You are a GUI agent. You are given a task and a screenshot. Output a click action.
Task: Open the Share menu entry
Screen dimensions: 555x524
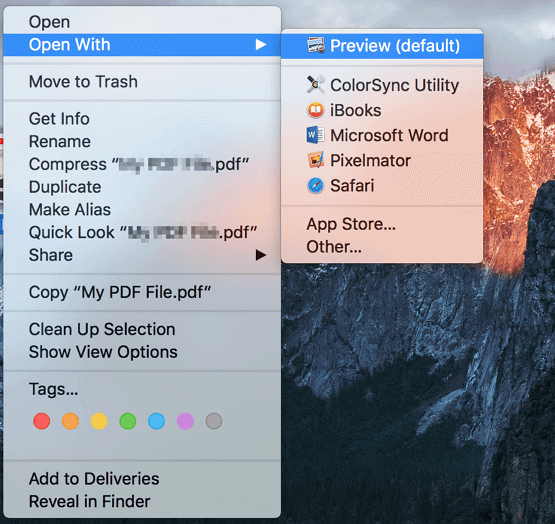142,255
